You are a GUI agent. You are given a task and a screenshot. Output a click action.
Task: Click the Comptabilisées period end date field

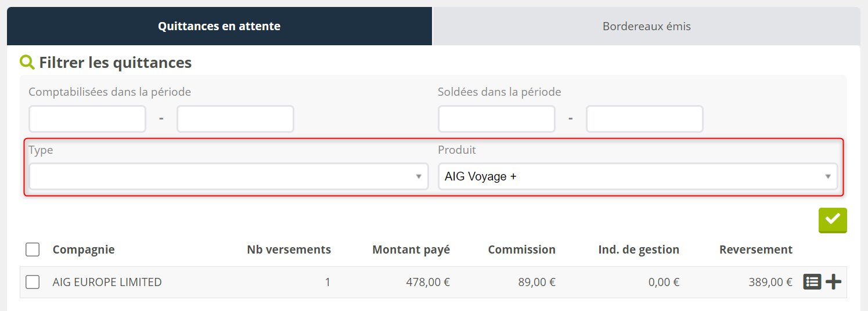click(x=235, y=119)
